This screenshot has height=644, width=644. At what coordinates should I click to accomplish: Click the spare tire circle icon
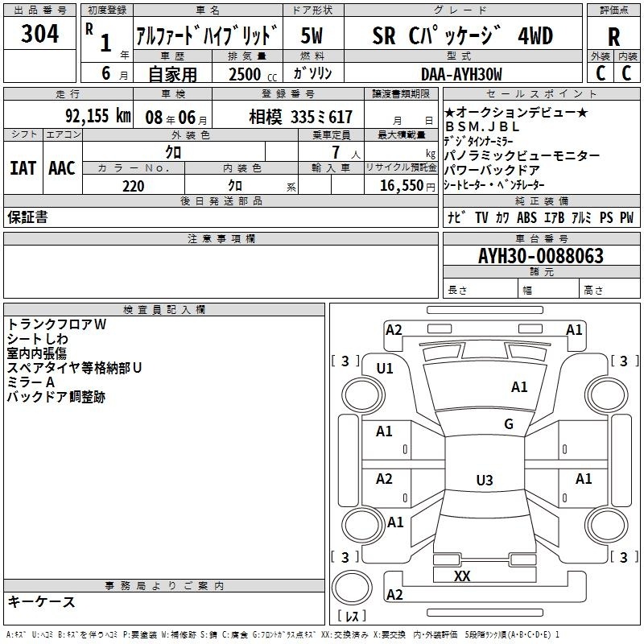351,588
